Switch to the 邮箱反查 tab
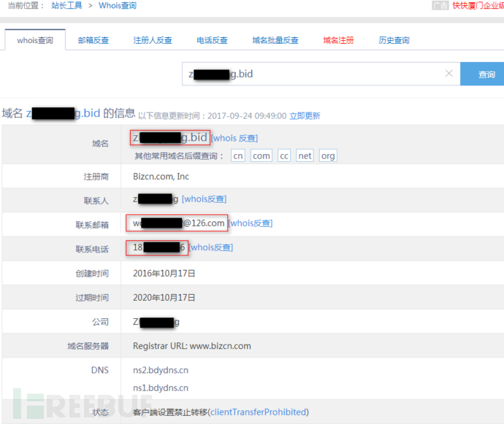Image resolution: width=504 pixels, height=424 pixels. [x=93, y=40]
